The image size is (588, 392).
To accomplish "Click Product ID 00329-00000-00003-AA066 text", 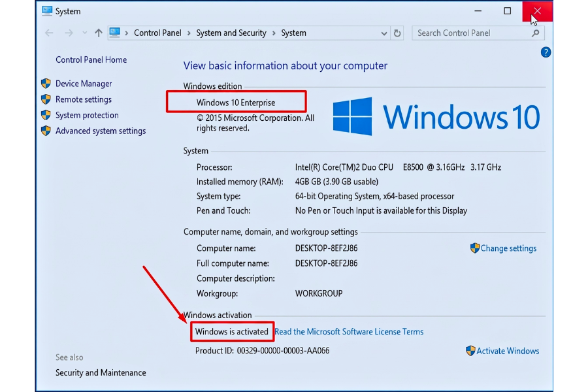I will 263,351.
